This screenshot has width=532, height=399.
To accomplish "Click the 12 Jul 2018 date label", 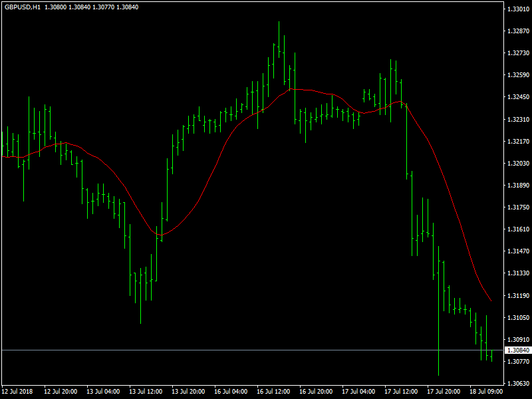I will point(17,392).
